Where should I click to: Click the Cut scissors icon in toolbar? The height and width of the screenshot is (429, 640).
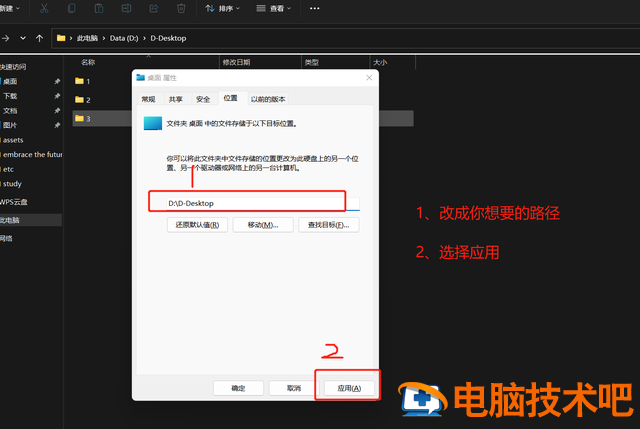[44, 8]
